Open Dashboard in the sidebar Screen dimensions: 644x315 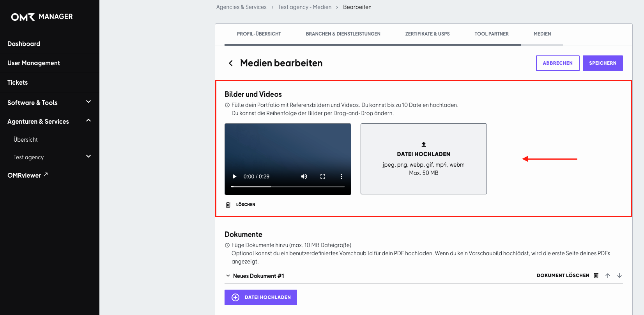click(24, 44)
